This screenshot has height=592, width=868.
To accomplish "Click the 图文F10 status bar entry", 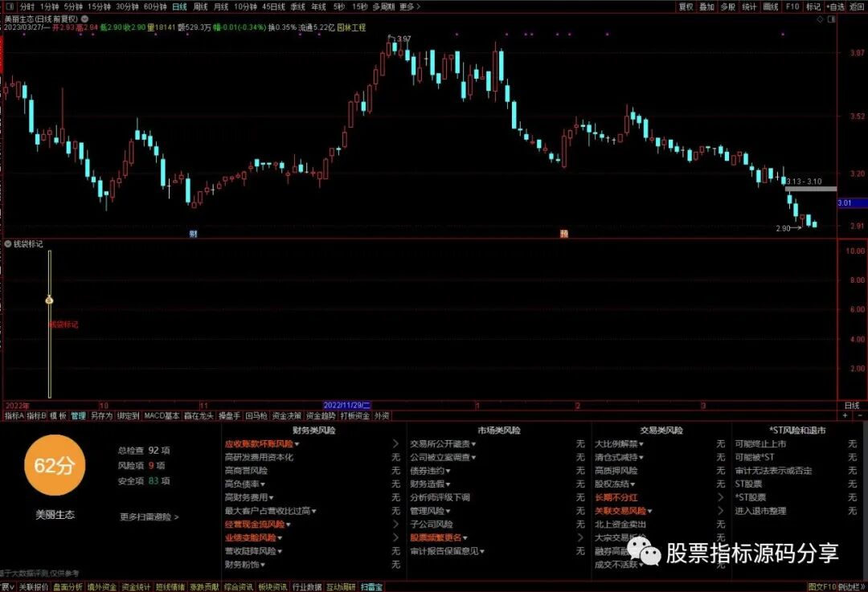I will [x=821, y=587].
